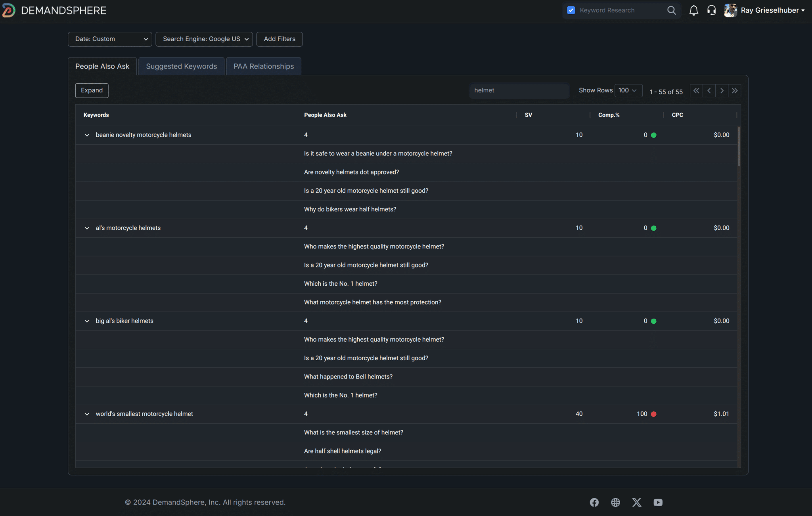Click the Add Filters button
This screenshot has width=812, height=516.
(x=279, y=39)
